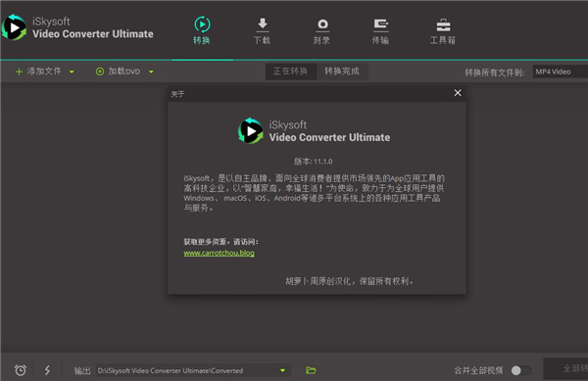Viewport: 588px width, 381px height.
Task: Click the 输出 label in bottom bar
Action: click(82, 371)
